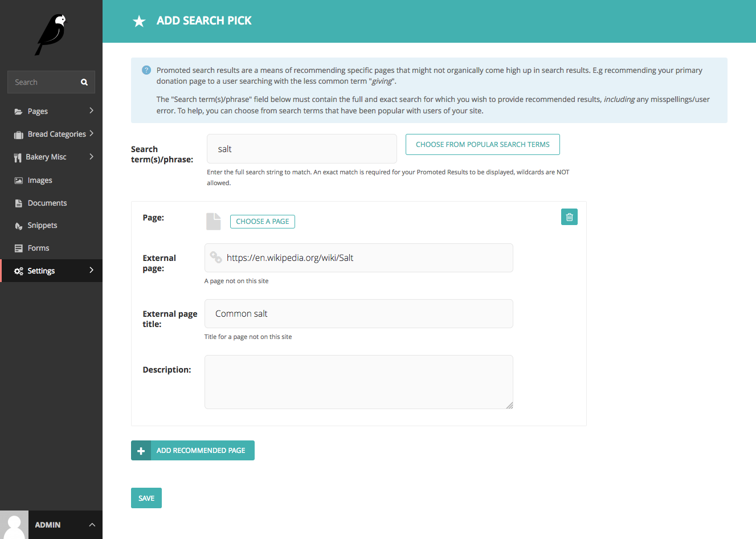This screenshot has width=756, height=539.
Task: Click the Bakery Misc cutlery icon
Action: tap(18, 156)
